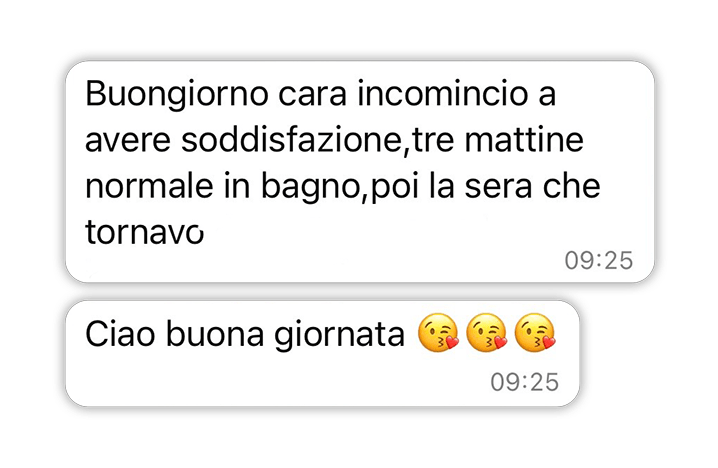Click the middle kissing face emoji
The image size is (718, 468).
coord(486,333)
